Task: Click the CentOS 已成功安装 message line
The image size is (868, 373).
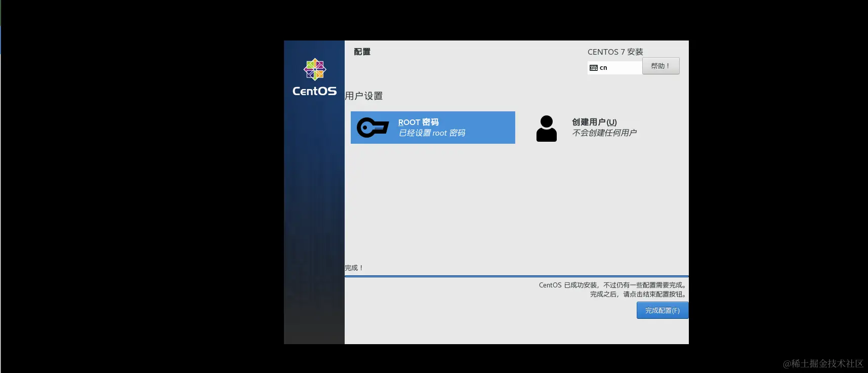Action: coord(612,285)
